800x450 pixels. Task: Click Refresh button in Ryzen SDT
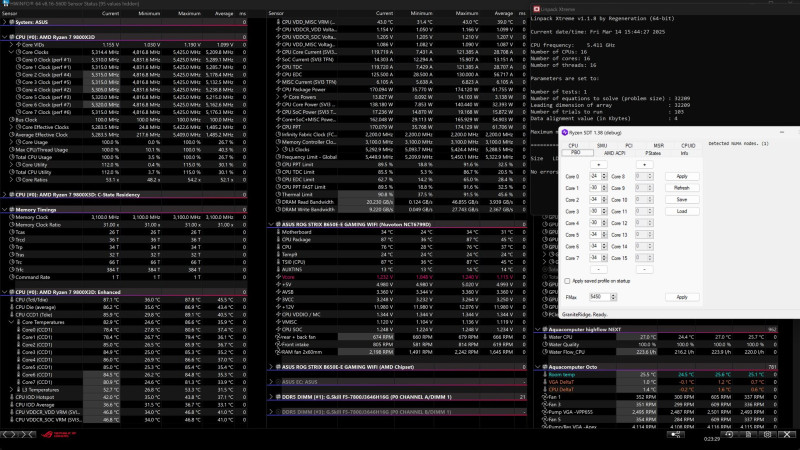(x=682, y=188)
